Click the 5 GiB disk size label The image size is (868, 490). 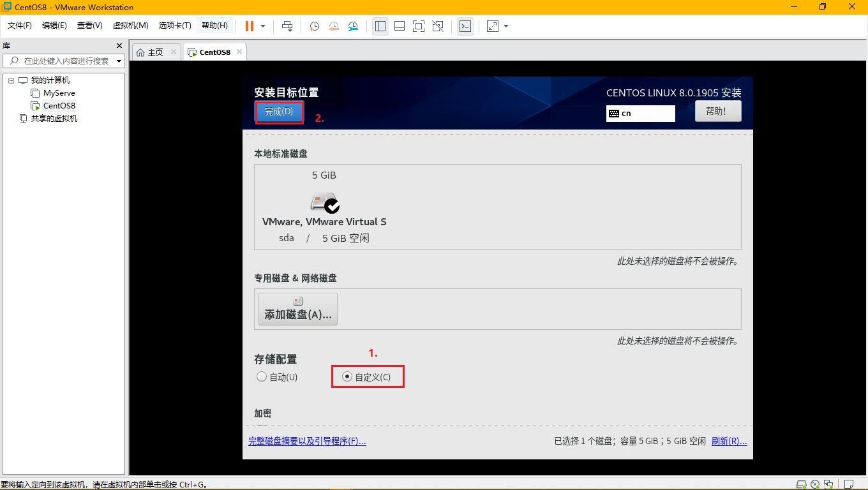pyautogui.click(x=324, y=175)
